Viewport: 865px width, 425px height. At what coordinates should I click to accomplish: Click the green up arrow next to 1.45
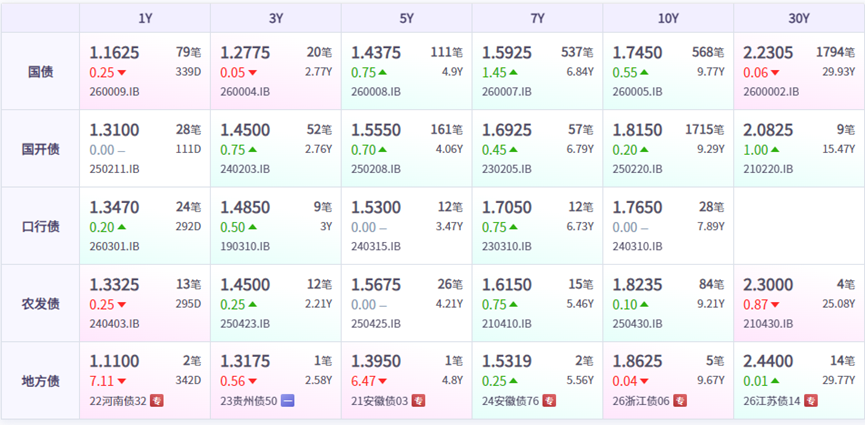tap(513, 72)
